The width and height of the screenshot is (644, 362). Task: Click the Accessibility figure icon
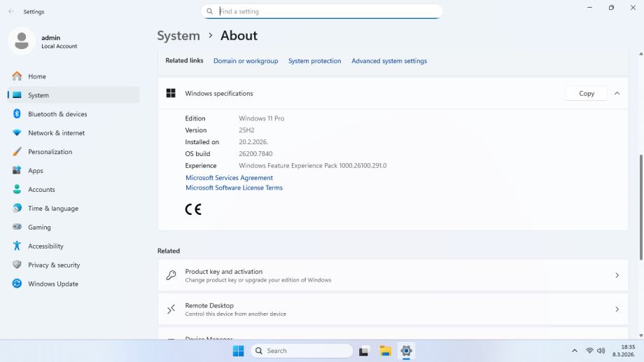[17, 246]
